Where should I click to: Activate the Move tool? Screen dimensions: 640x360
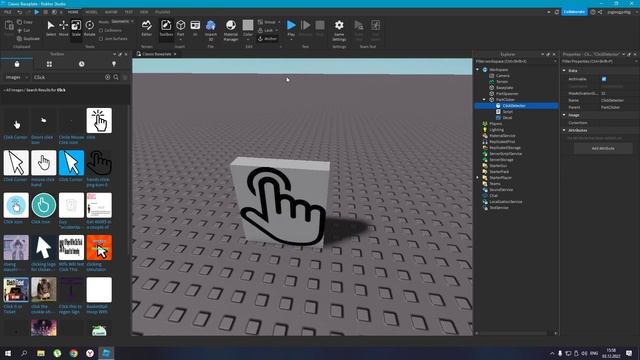64,28
